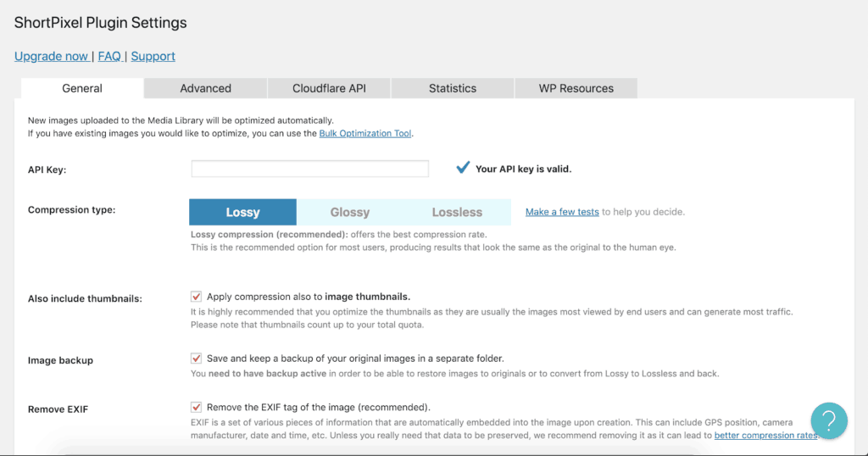Click the 'Image backup' label
868x456 pixels.
60,360
